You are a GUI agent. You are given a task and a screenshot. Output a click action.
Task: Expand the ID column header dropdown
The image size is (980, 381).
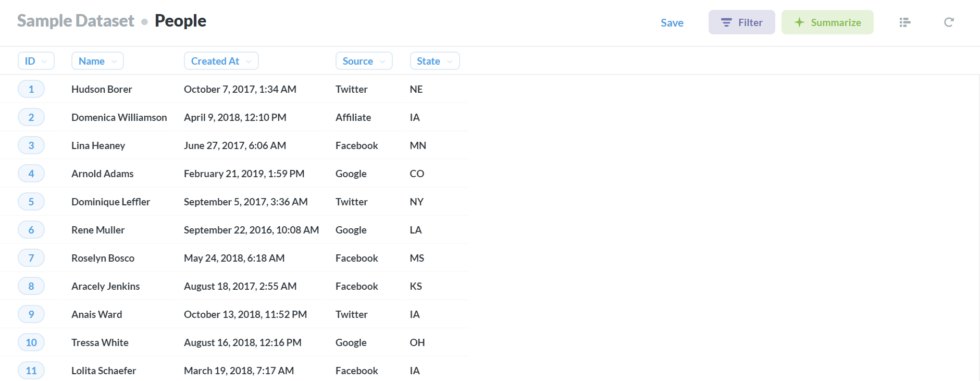(36, 61)
